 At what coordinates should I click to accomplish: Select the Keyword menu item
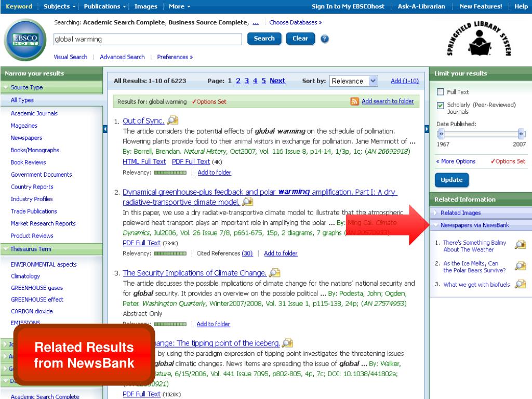19,6
